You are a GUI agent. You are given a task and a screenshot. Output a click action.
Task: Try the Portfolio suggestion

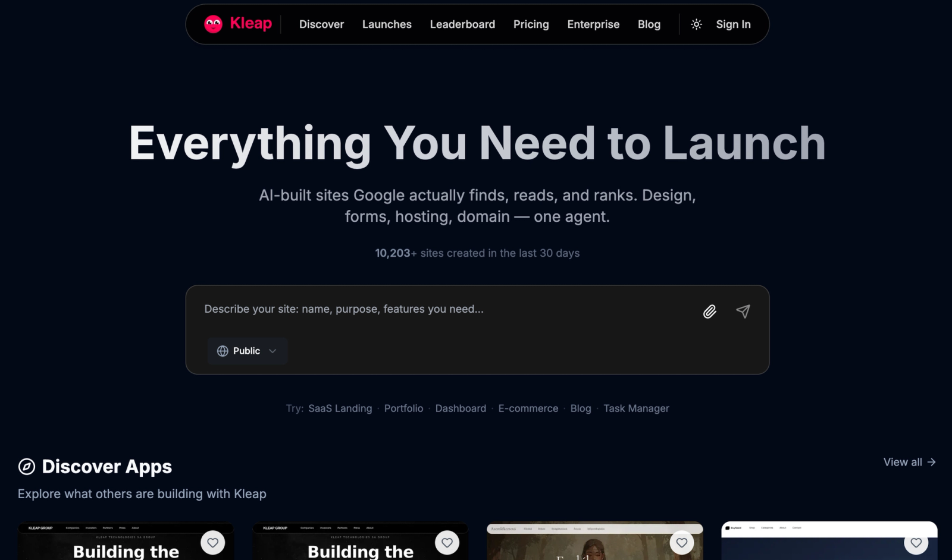(x=403, y=408)
